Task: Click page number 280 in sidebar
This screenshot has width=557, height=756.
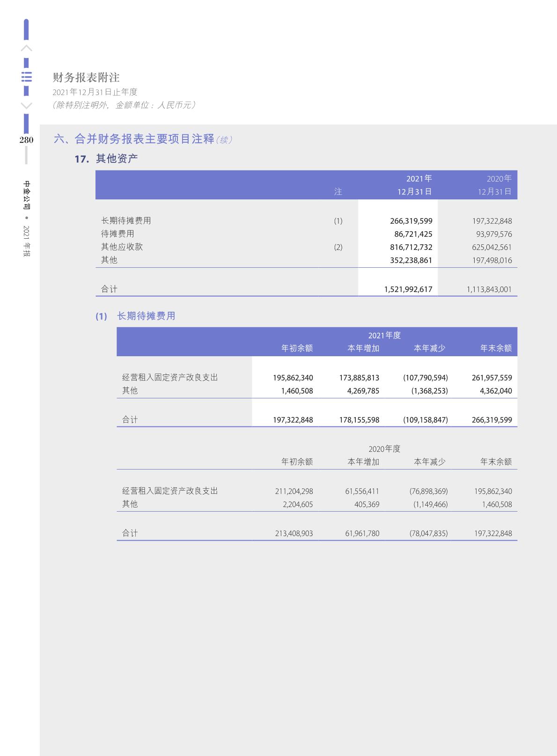Action: point(26,140)
